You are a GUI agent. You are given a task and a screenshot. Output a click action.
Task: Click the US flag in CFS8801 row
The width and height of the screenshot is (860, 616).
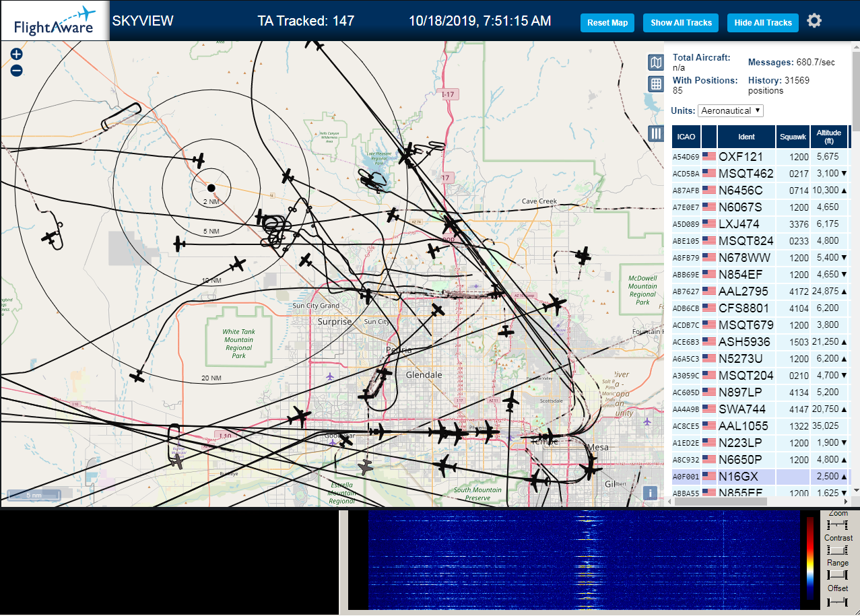pyautogui.click(x=709, y=308)
